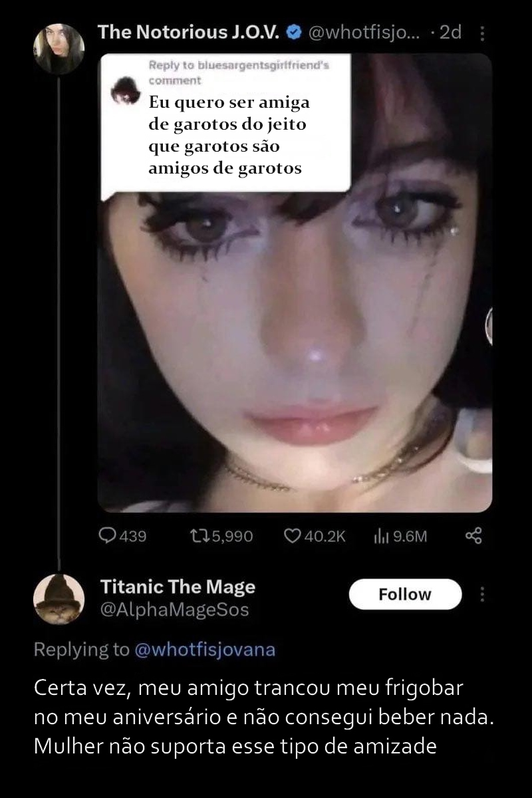Click the truncated @whotfisjo... handle in header
Image resolution: width=532 pixels, height=798 pixels.
click(364, 32)
